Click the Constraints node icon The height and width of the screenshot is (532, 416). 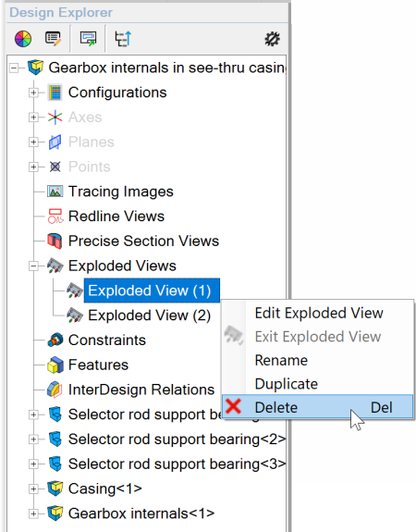[55, 340]
